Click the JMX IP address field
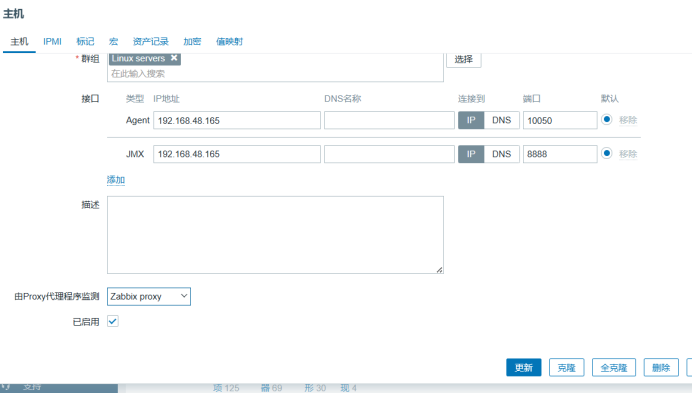 237,154
